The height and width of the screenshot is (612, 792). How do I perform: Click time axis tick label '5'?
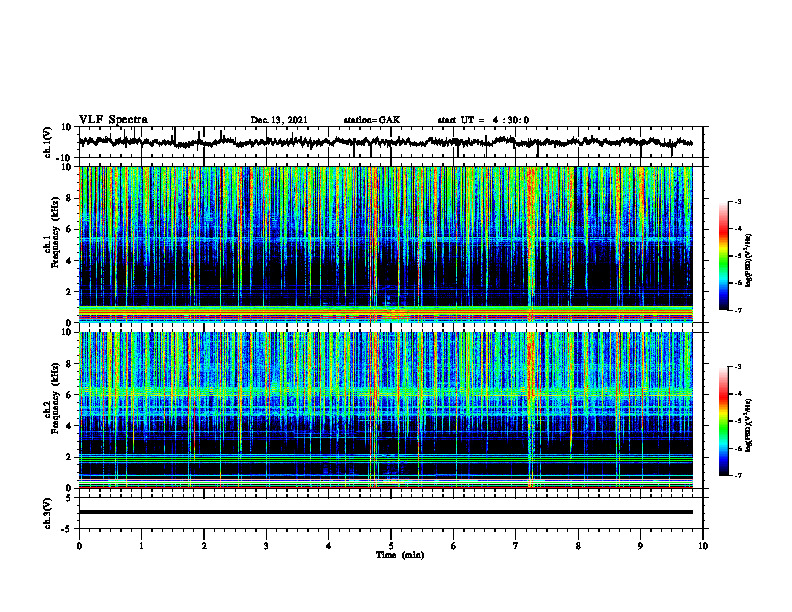391,546
